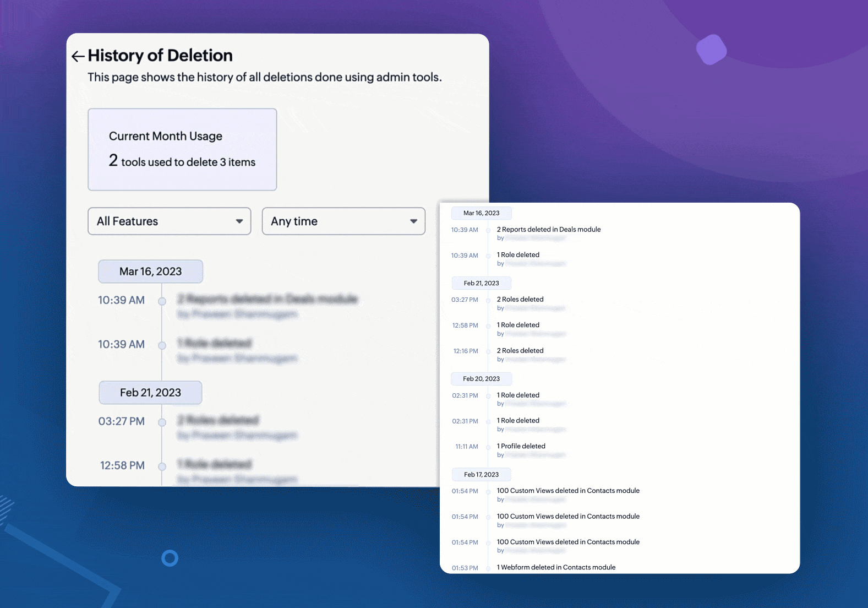868x608 pixels.
Task: Select the Feb 21, 2023 date label in left panel
Action: 150,393
